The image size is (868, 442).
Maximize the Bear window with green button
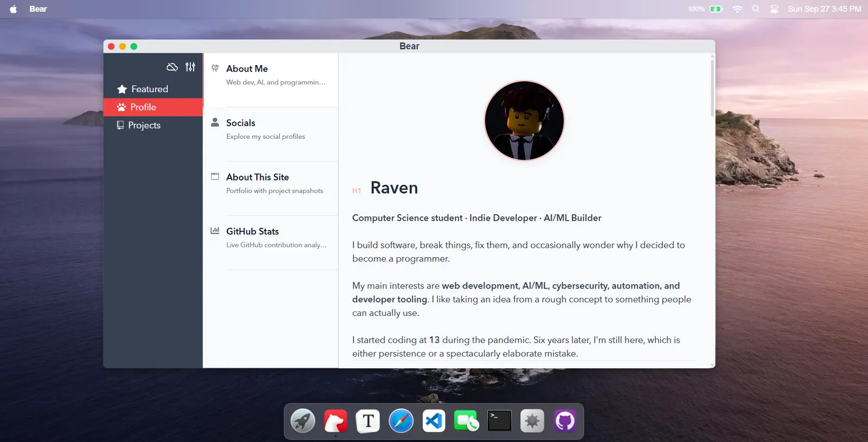point(134,47)
